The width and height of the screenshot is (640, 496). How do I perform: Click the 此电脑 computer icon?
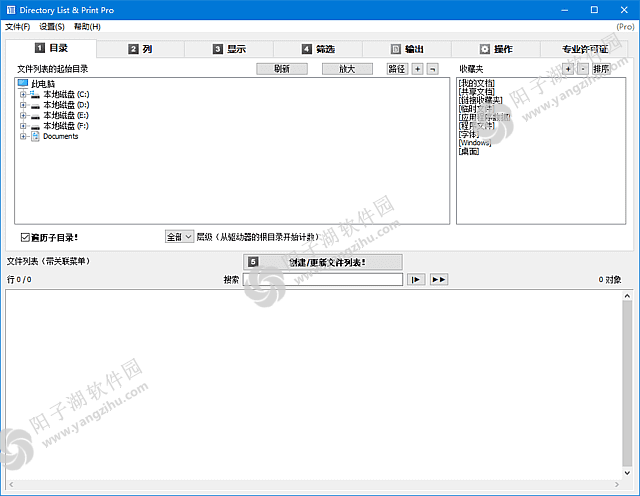tap(23, 83)
